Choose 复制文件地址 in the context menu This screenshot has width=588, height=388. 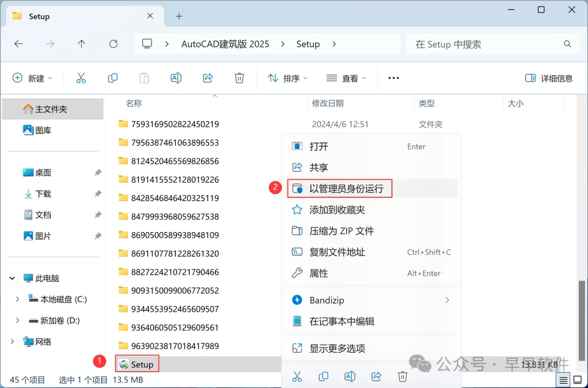pos(371,252)
